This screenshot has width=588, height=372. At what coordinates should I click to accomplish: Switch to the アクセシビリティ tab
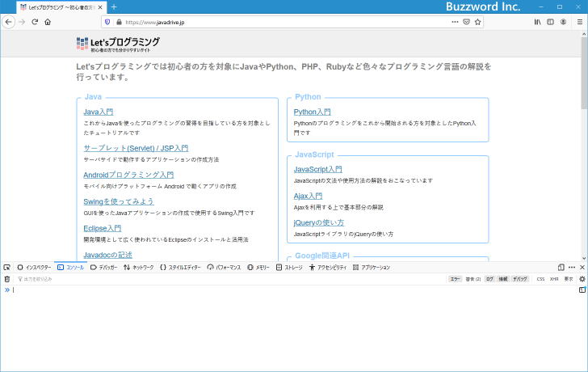[x=328, y=267]
